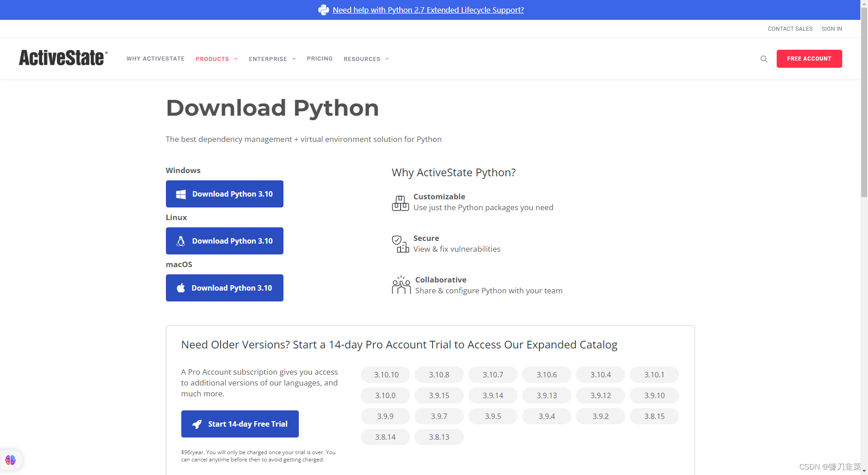Click the Sign In link

pos(832,29)
